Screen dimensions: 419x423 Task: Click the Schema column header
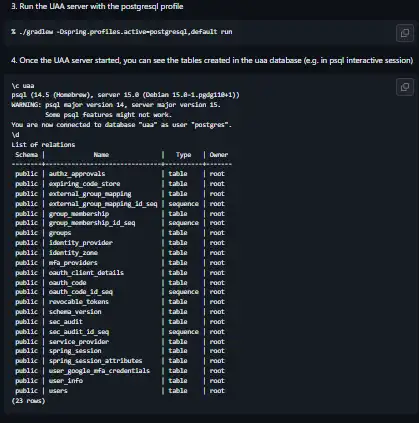26,155
